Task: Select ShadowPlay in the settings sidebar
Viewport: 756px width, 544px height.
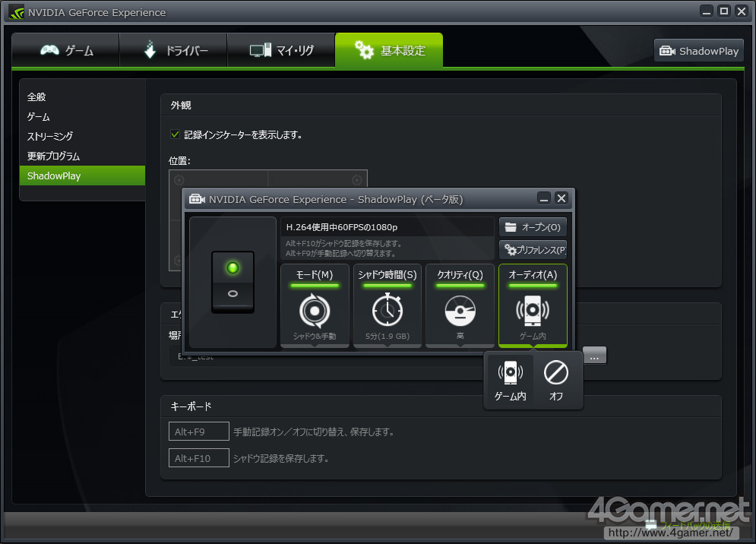Action: (x=82, y=176)
